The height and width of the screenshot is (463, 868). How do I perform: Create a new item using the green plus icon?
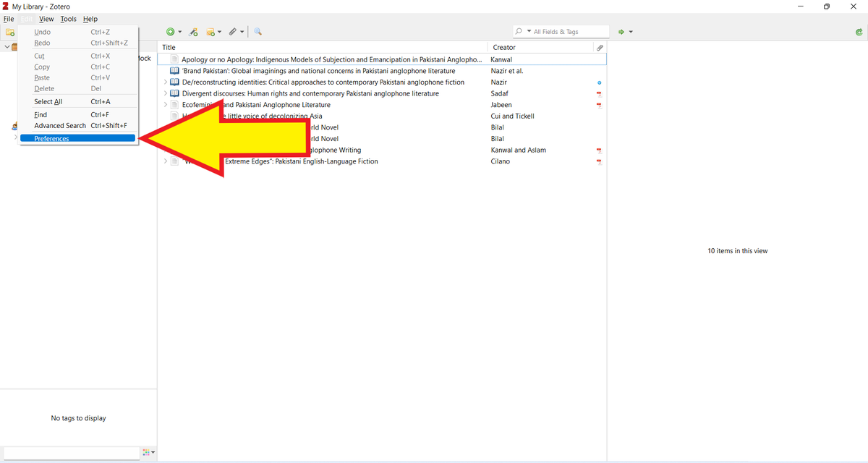171,32
